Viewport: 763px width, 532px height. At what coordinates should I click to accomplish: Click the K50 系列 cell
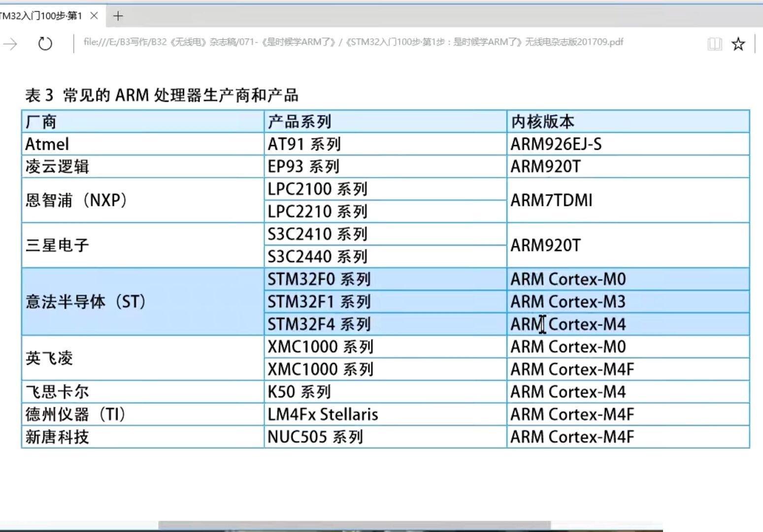pyautogui.click(x=385, y=392)
